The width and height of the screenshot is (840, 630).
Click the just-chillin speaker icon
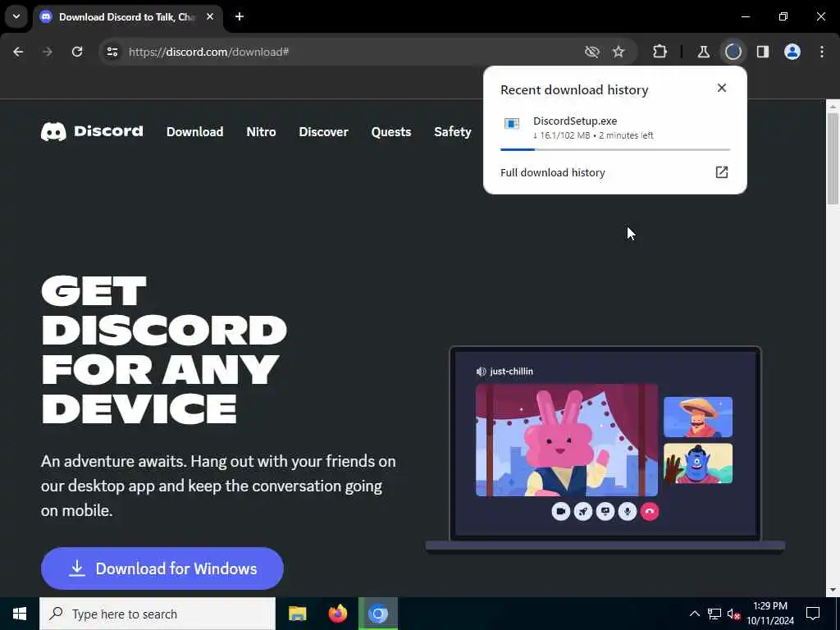click(x=481, y=372)
